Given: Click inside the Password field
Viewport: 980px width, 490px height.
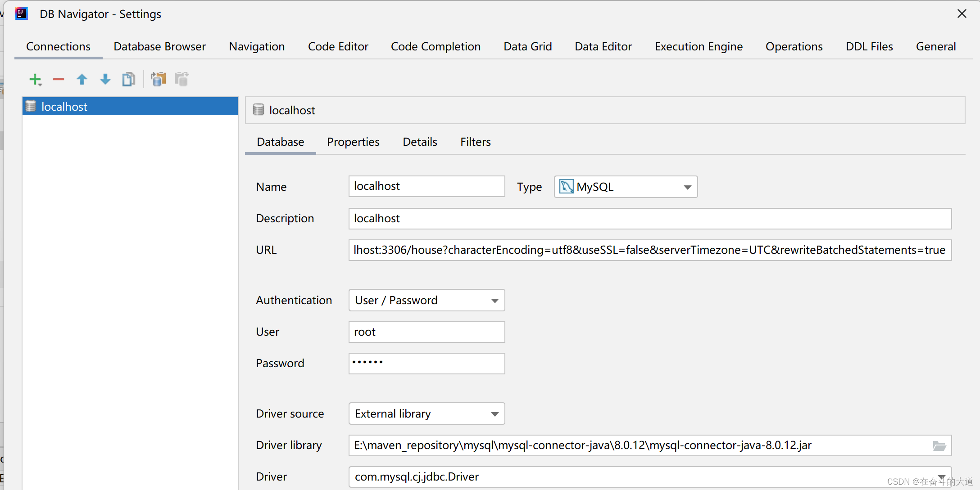Looking at the screenshot, I should pyautogui.click(x=426, y=363).
